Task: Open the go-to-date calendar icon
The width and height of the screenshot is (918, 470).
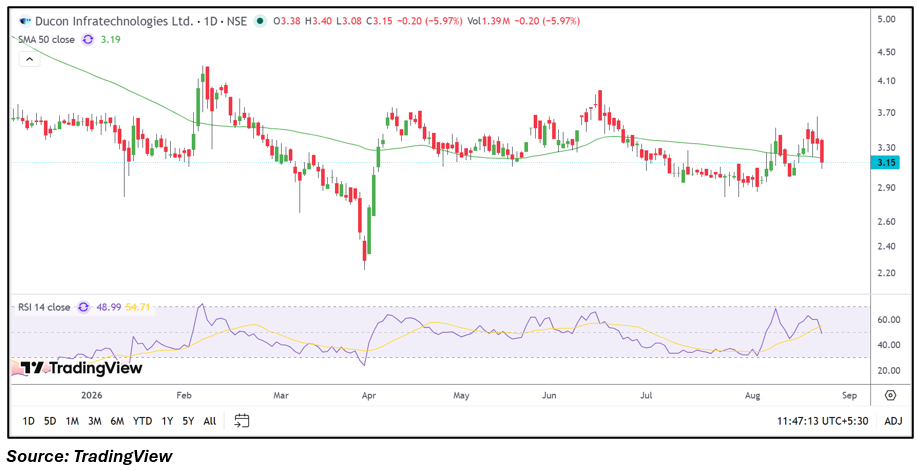Action: 242,420
